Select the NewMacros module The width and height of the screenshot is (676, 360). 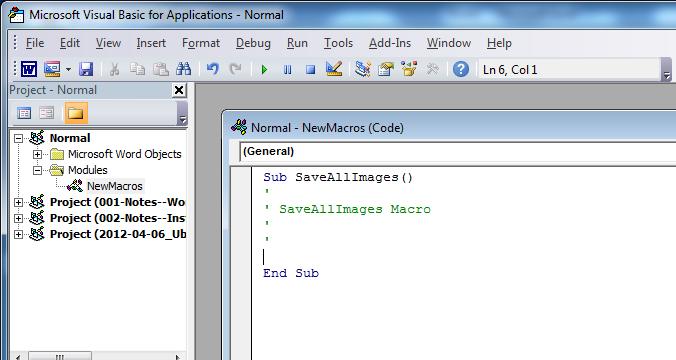115,186
